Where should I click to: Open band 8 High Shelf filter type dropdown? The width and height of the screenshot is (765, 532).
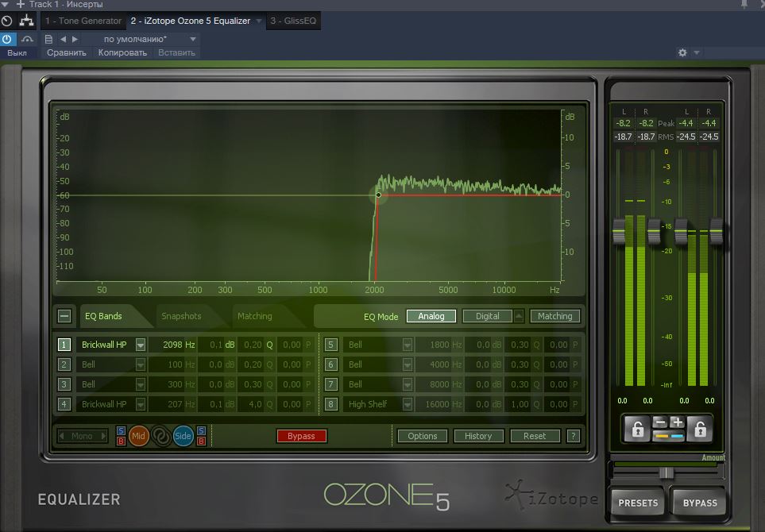point(408,404)
